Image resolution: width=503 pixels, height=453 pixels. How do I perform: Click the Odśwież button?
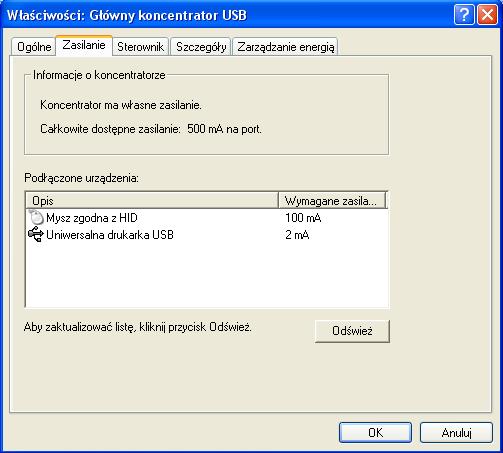(352, 331)
